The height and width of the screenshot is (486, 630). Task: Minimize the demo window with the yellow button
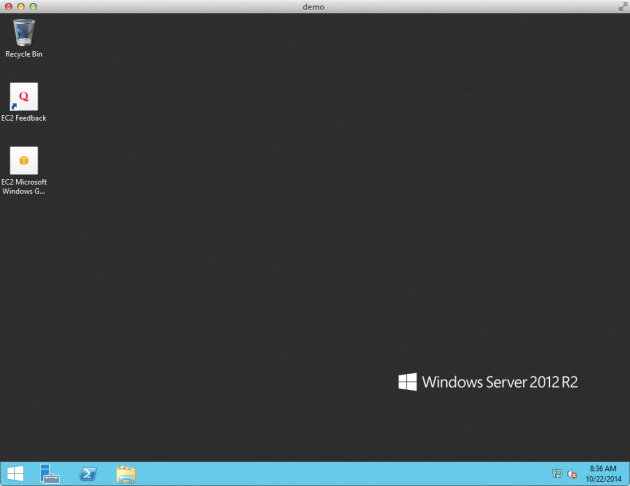point(21,6)
